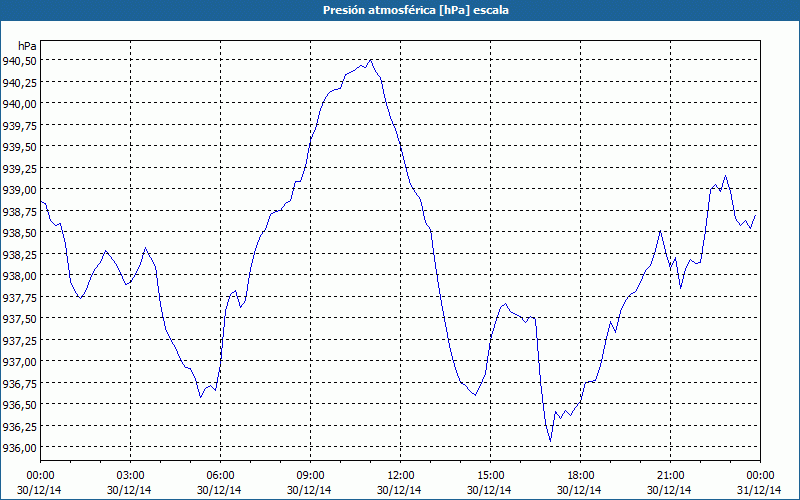This screenshot has height=500, width=800.
Task: Select the 940,25 y-axis label
Action: [19, 82]
